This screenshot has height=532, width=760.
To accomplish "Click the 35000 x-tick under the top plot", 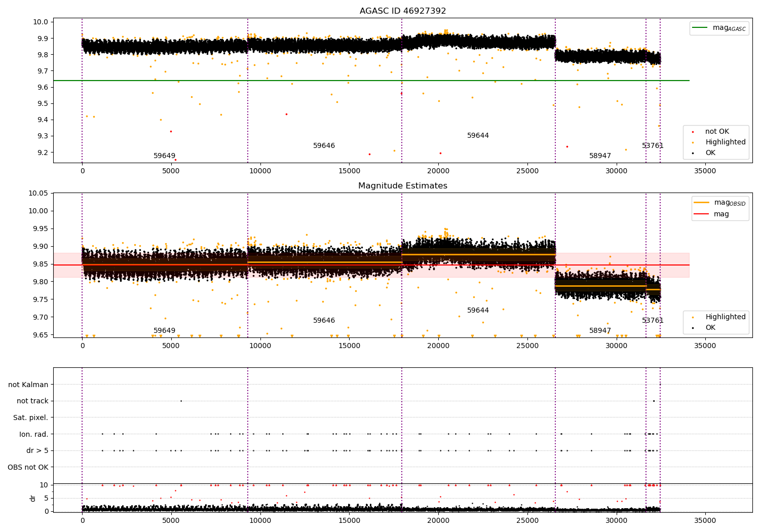I will [705, 171].
